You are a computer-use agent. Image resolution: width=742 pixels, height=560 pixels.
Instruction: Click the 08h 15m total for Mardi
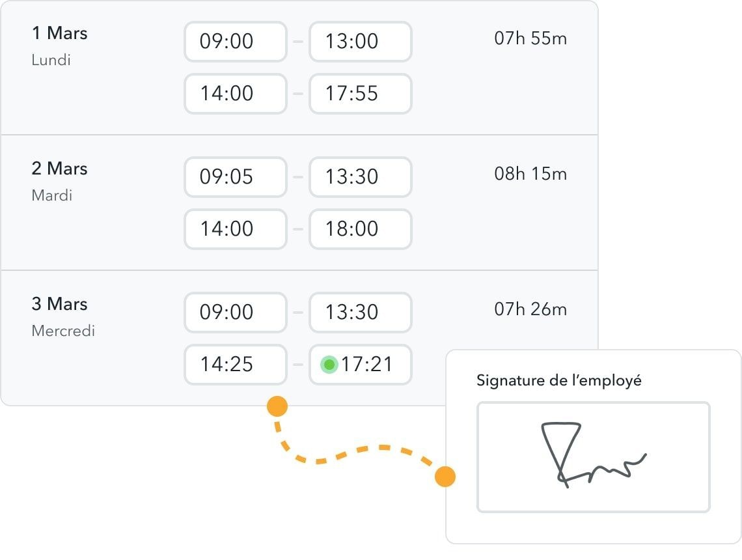pyautogui.click(x=530, y=175)
